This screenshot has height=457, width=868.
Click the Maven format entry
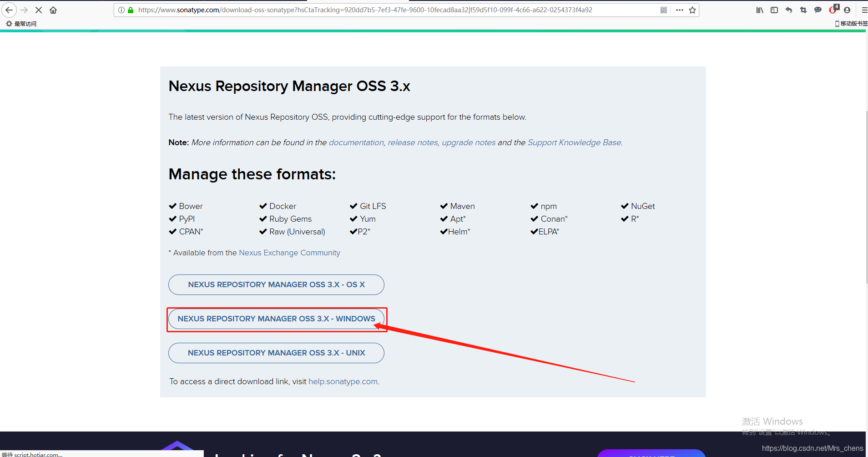click(x=457, y=206)
